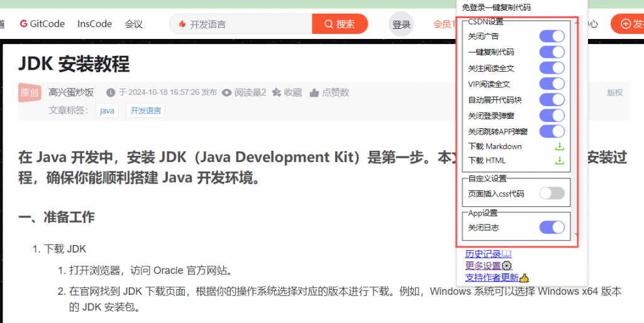Turn off 一键复制代码 switch

tap(552, 52)
